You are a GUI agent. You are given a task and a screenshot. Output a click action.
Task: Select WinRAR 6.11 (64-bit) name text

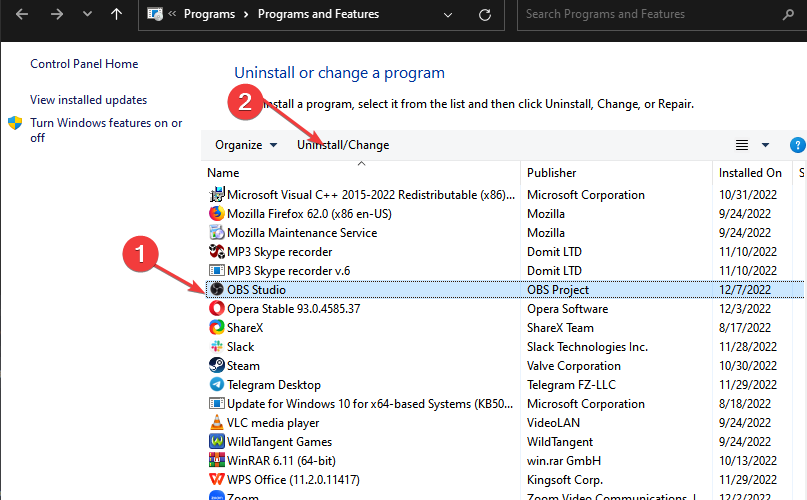tap(281, 461)
